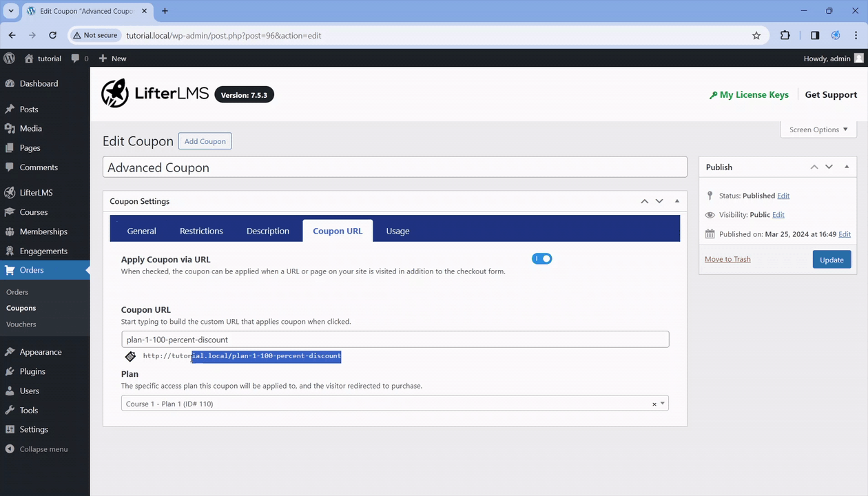
Task: Open the Chrome three-dot menu
Action: tap(856, 35)
